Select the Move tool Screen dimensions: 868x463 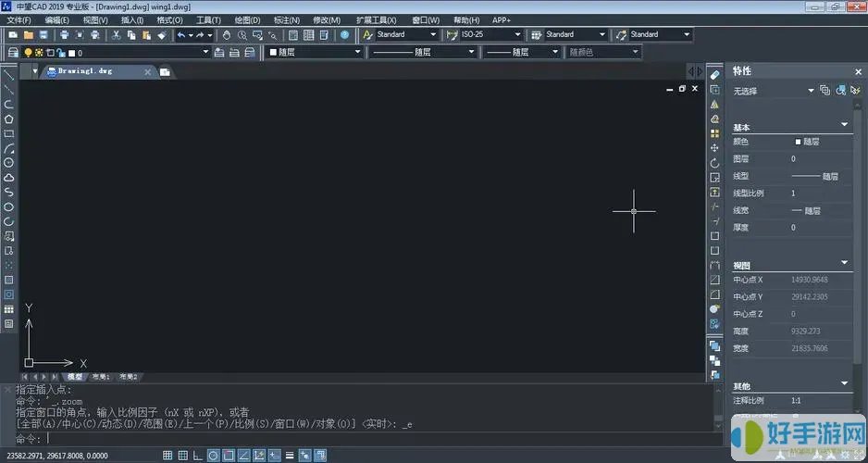(714, 148)
